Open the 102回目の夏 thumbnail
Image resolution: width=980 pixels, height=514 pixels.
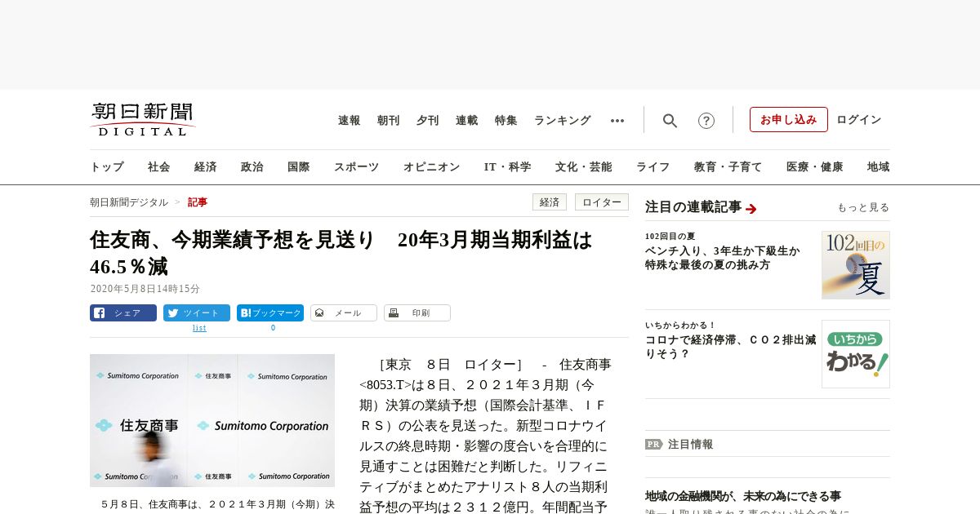(856, 265)
